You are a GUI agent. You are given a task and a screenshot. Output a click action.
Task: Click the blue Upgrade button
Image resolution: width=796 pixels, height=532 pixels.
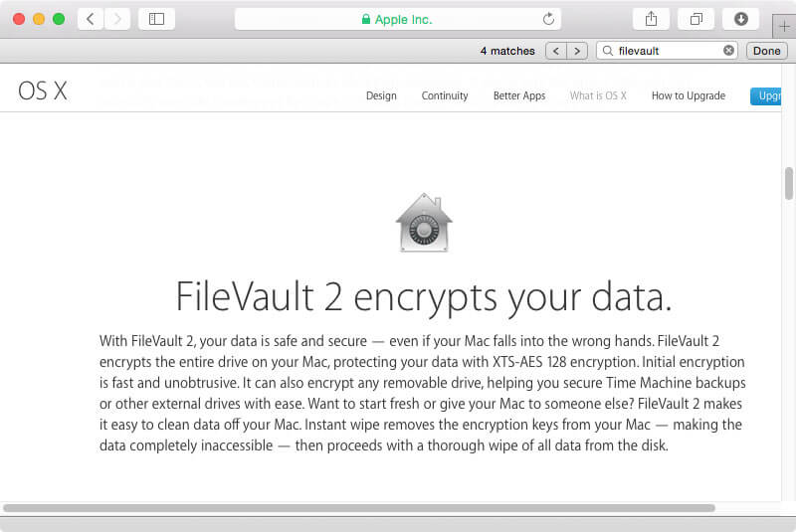766,95
